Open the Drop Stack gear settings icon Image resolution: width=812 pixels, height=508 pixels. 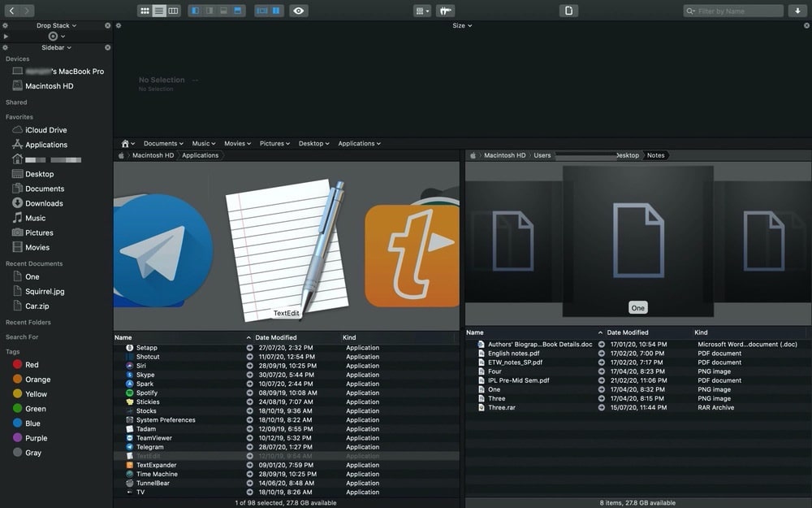pyautogui.click(x=5, y=25)
